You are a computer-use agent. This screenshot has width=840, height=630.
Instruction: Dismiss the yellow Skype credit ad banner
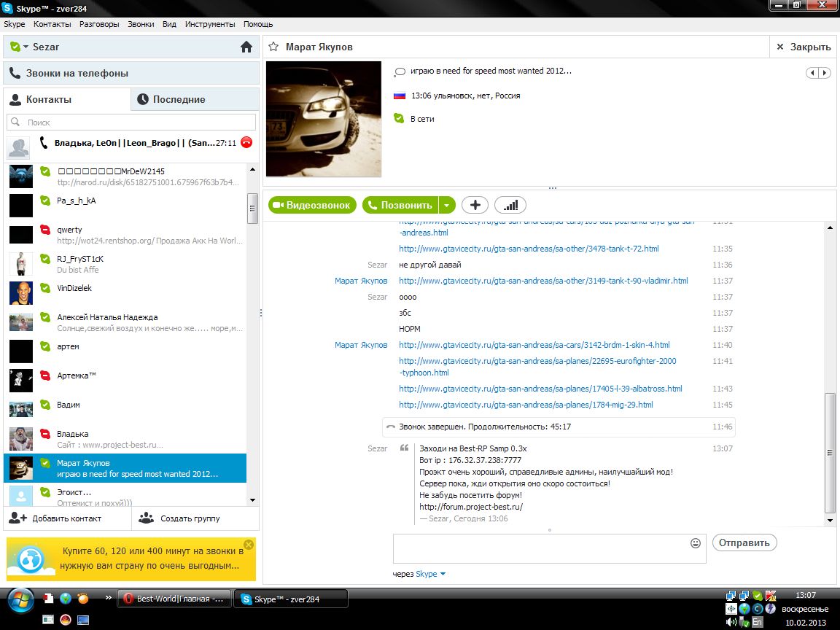coord(249,544)
